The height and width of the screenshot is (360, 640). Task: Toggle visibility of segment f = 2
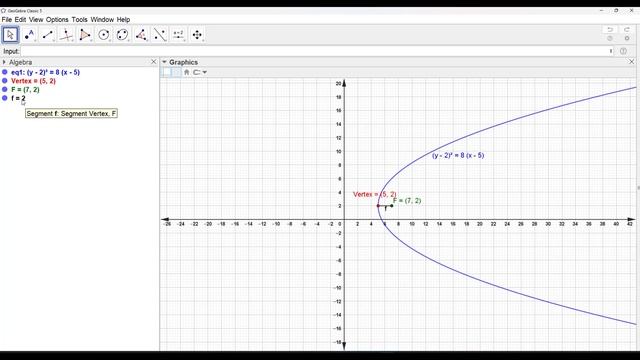tap(5, 98)
